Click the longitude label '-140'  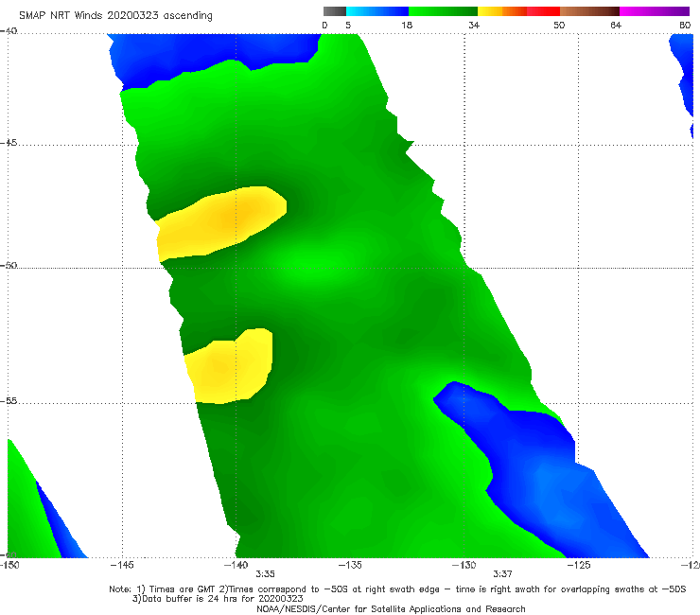pyautogui.click(x=236, y=565)
